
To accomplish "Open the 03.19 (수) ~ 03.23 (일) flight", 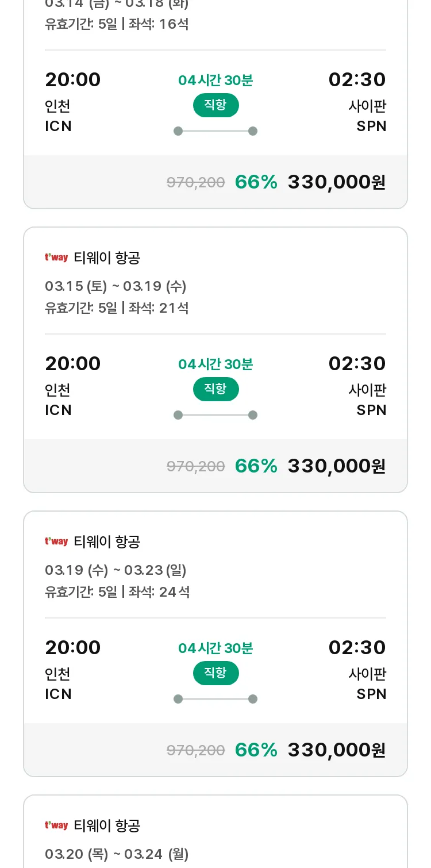I will tap(215, 644).
